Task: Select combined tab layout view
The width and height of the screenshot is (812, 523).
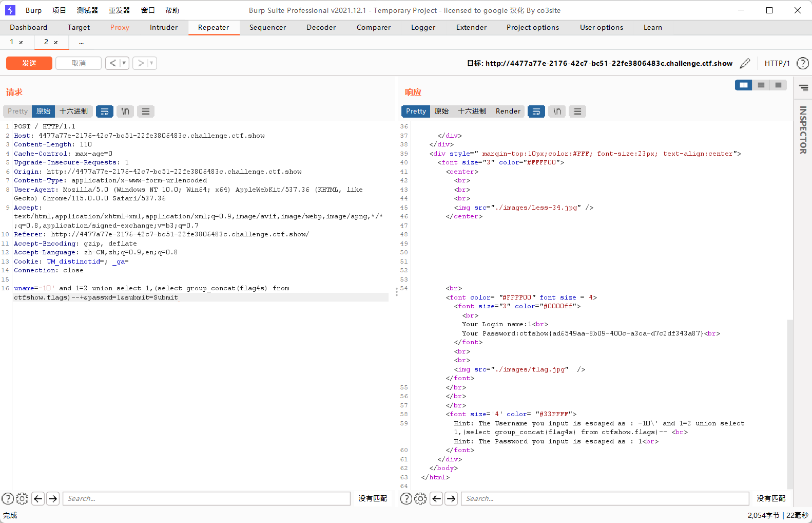Action: coord(778,85)
